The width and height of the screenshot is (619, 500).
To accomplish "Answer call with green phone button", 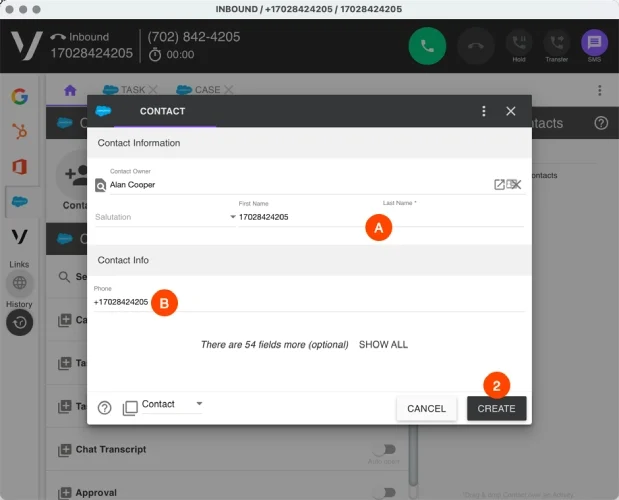I will point(427,46).
